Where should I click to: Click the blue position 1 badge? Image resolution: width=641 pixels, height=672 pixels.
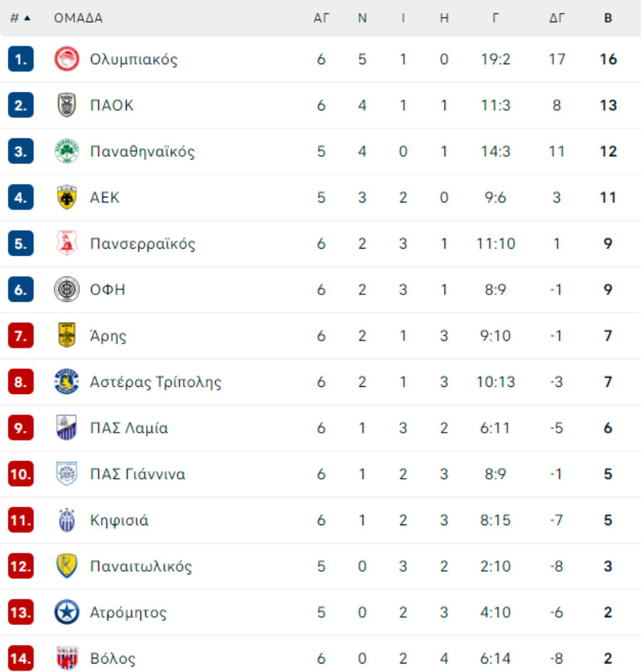[x=21, y=59]
